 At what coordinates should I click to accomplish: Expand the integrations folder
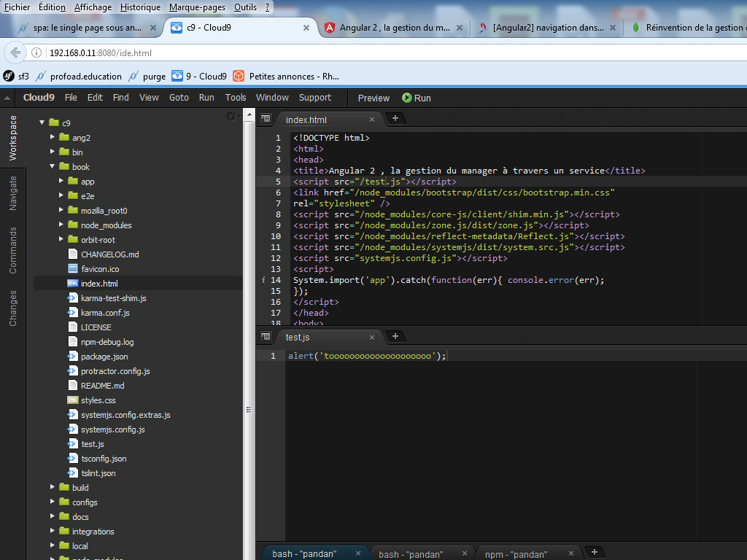(53, 531)
